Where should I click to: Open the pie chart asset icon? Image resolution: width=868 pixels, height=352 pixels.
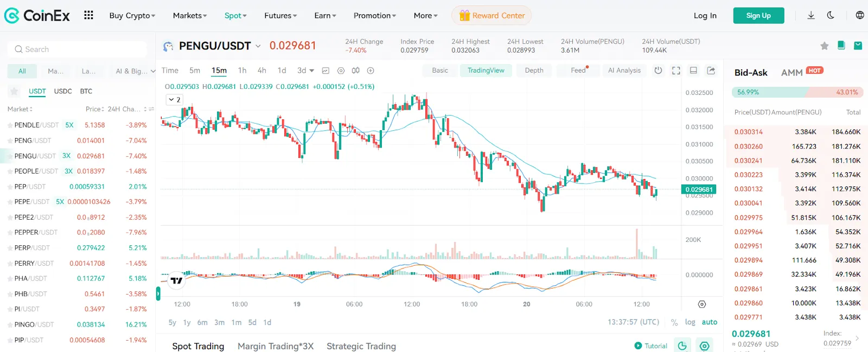click(x=682, y=345)
